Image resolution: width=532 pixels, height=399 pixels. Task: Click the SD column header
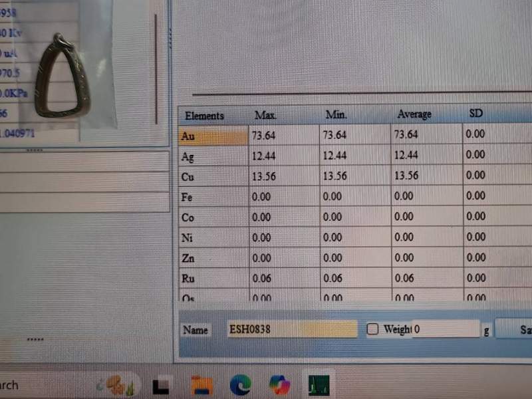point(476,114)
